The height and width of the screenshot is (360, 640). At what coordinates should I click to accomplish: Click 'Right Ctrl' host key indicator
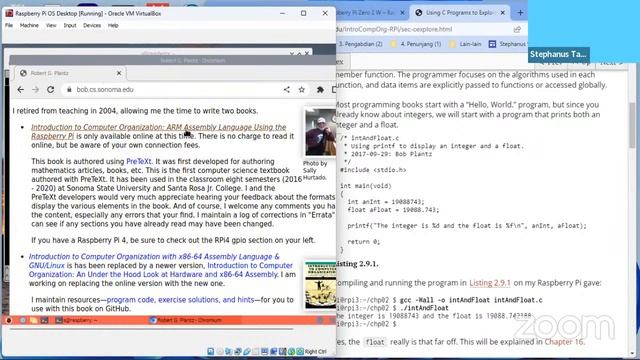click(316, 351)
